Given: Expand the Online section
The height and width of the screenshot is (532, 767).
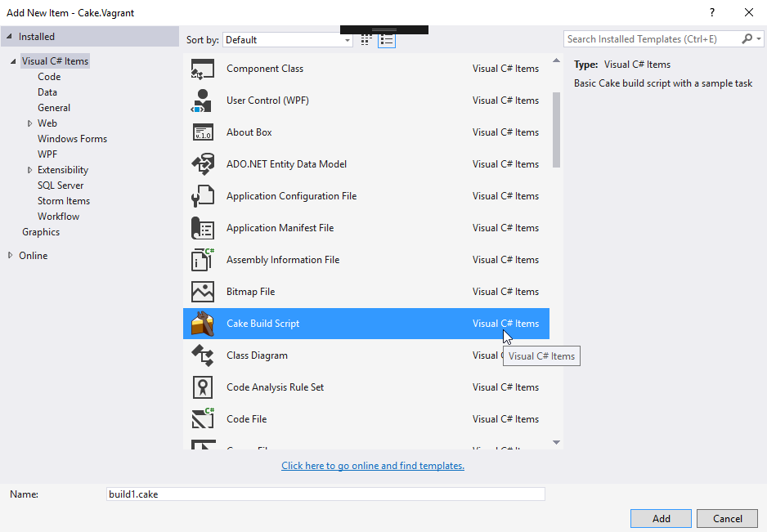Looking at the screenshot, I should 11,255.
